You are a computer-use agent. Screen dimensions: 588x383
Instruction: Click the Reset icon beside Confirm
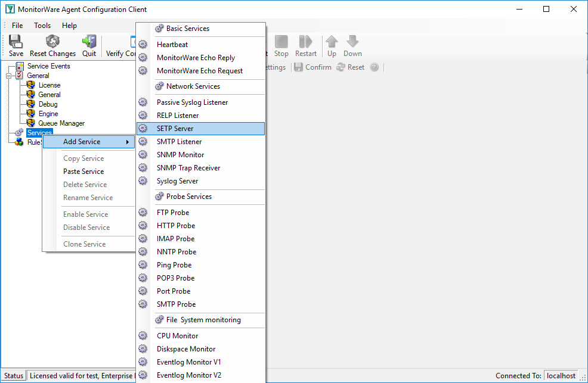click(x=341, y=67)
